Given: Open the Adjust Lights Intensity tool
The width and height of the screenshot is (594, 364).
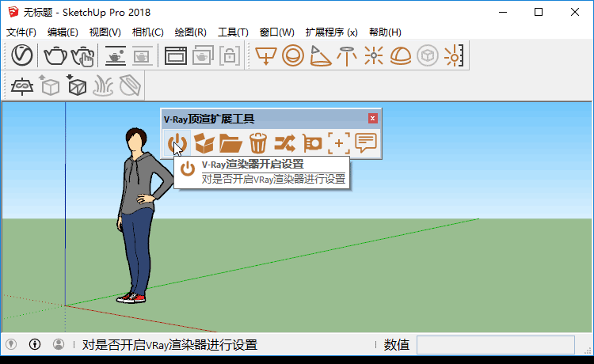Looking at the screenshot, I should coord(455,55).
